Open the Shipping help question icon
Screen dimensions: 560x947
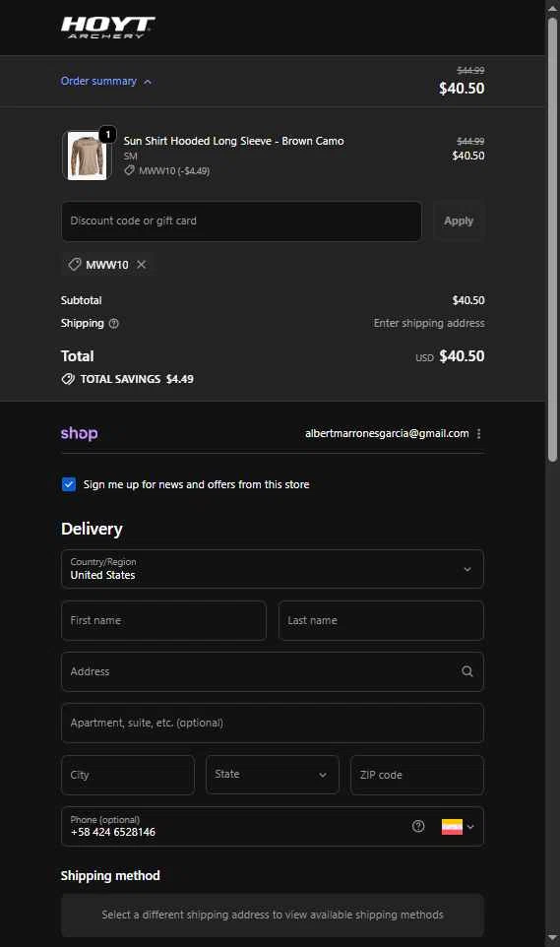(x=113, y=324)
